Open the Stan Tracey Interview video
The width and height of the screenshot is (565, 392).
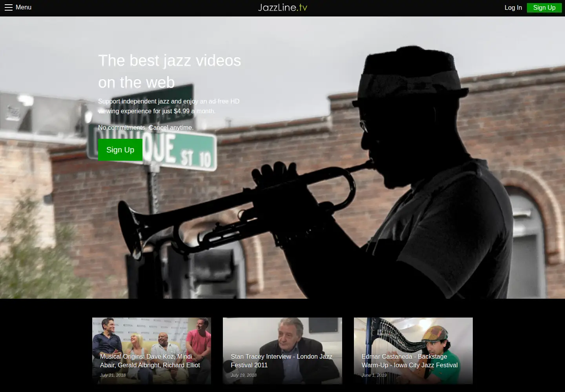[282, 351]
